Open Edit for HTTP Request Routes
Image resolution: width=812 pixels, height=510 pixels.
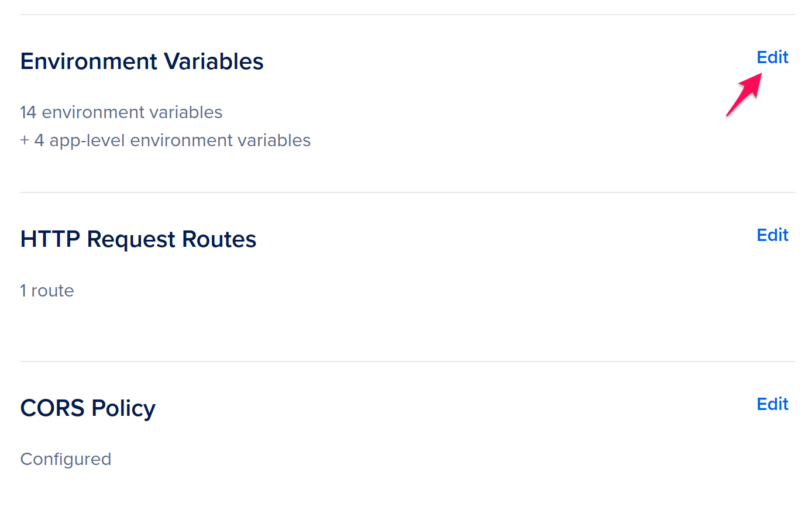[x=772, y=235]
